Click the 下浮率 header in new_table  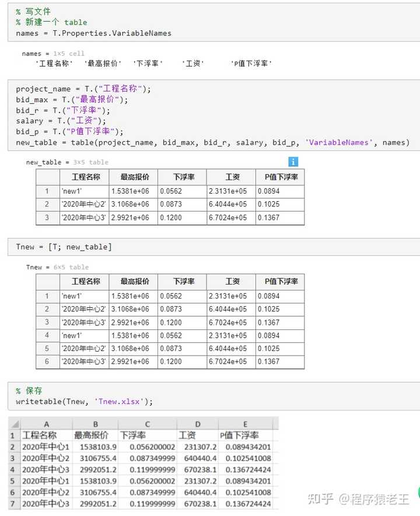(x=182, y=177)
